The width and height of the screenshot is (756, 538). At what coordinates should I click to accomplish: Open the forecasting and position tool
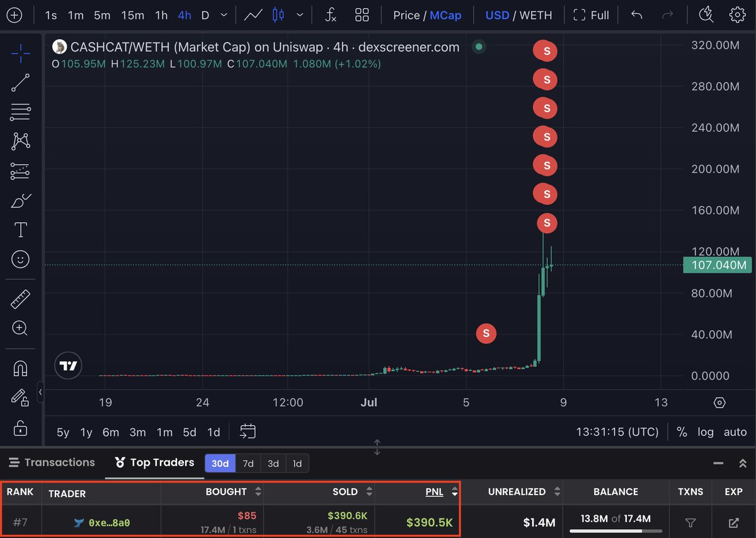21,171
